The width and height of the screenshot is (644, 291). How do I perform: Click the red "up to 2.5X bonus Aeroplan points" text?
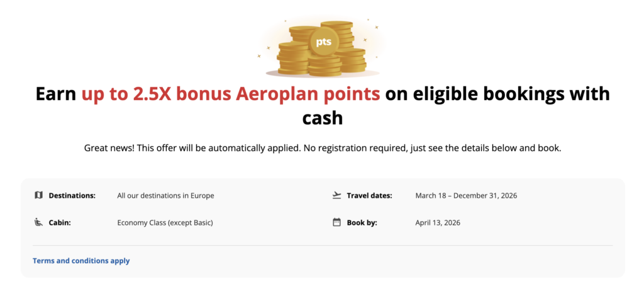coord(230,94)
